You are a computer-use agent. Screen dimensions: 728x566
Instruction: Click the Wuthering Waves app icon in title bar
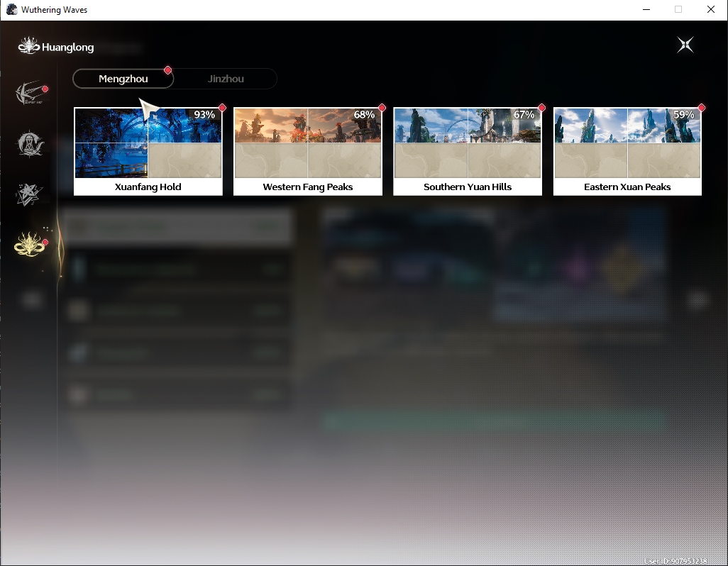pos(11,9)
